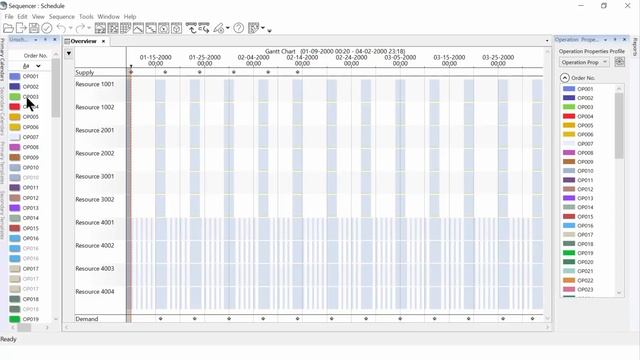Viewport: 640px width, 360px height.
Task: Click the OP019 green swatch in the right legend
Action: point(569,253)
